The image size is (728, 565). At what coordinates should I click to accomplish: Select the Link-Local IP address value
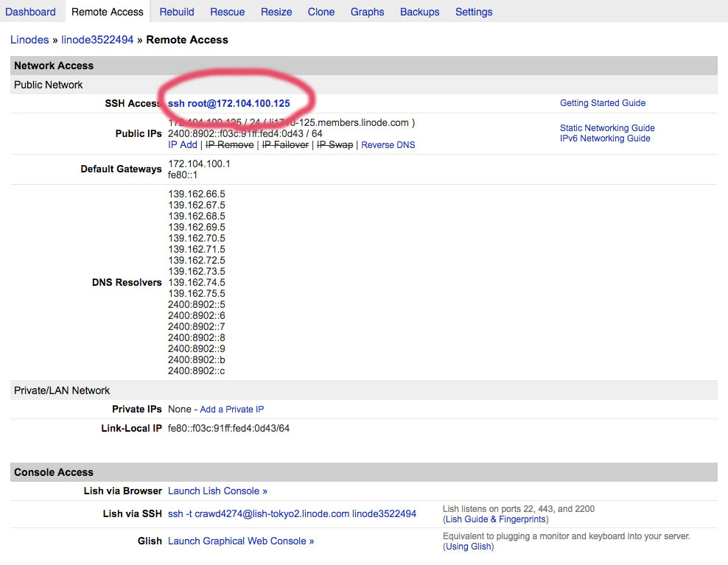[x=228, y=428]
